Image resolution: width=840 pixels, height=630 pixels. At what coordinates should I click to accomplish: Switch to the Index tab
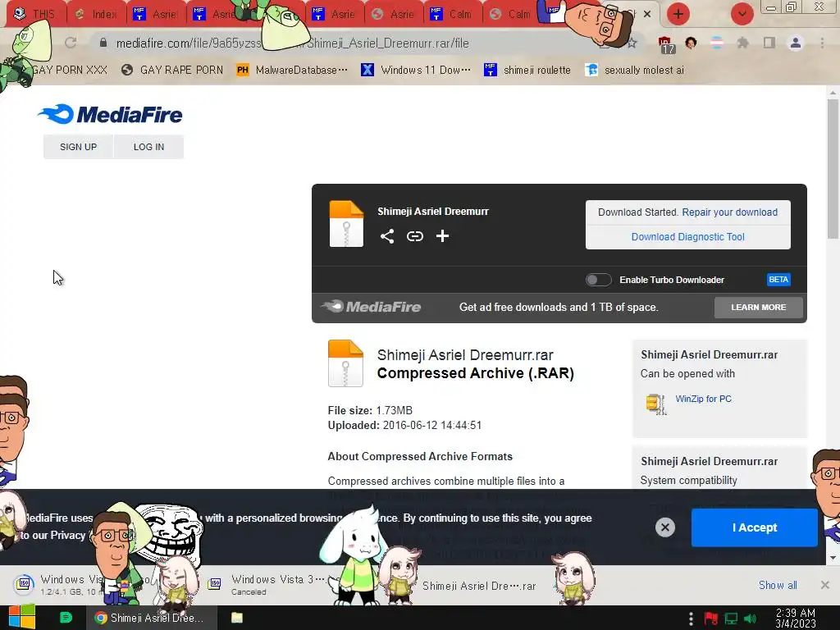[97, 14]
